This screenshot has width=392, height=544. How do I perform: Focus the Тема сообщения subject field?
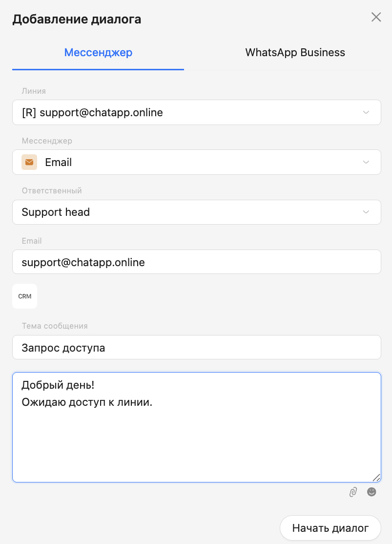[x=196, y=347]
